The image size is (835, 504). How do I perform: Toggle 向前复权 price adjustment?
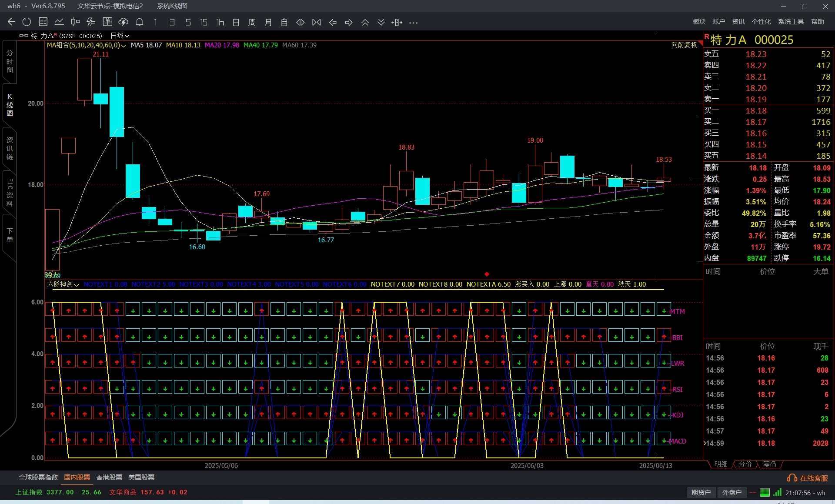(x=684, y=45)
